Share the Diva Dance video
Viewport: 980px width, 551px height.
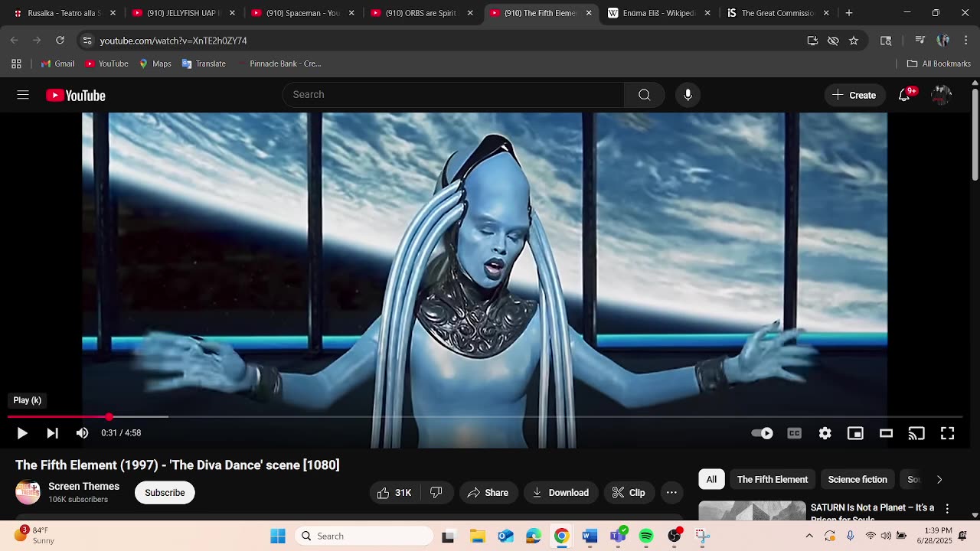(x=488, y=493)
